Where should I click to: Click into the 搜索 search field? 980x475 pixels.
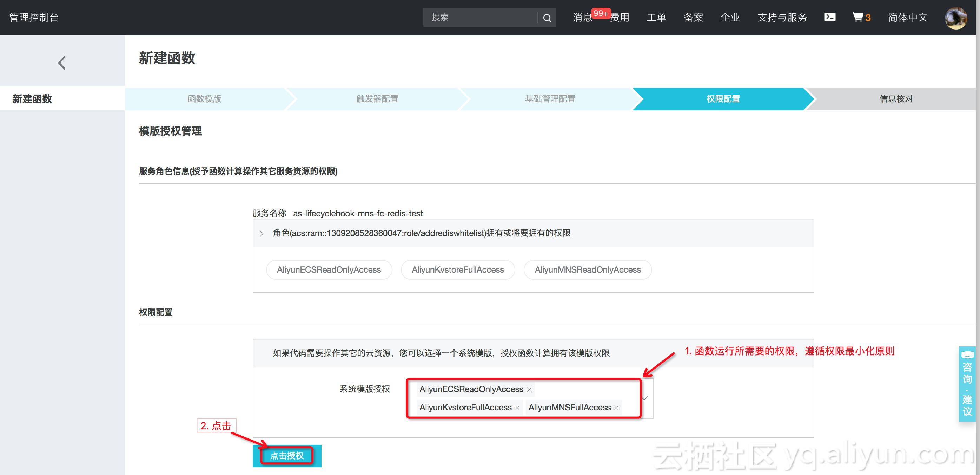point(481,18)
